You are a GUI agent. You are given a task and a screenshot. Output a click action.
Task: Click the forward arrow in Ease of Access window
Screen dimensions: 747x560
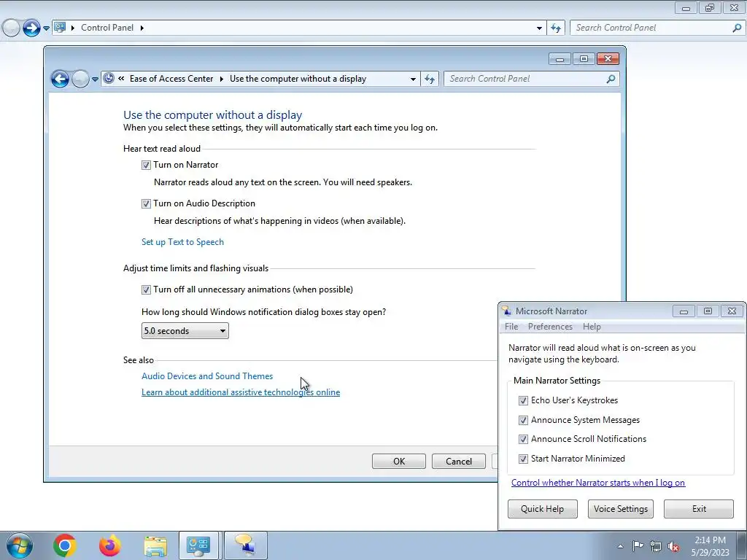pyautogui.click(x=80, y=79)
